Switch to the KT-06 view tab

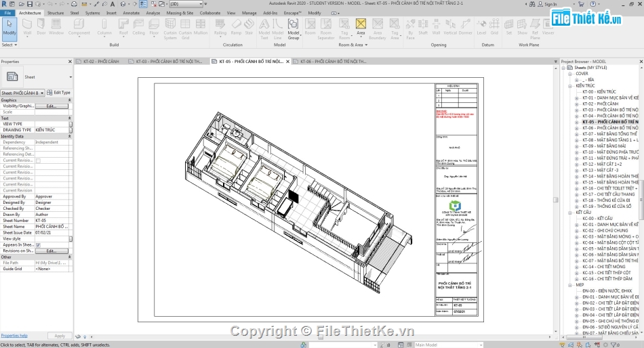333,61
